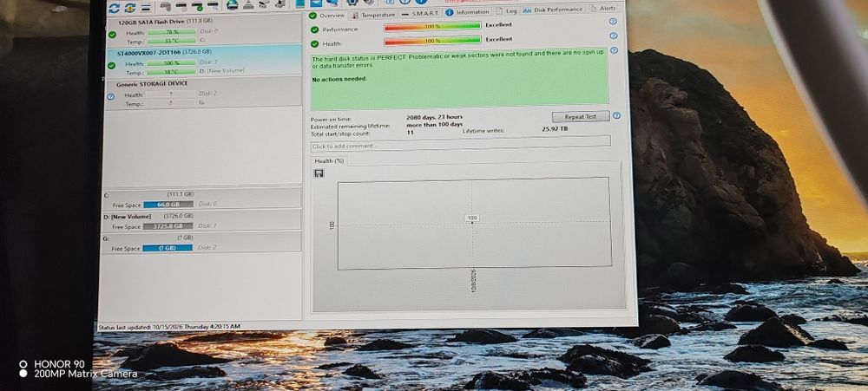Click the 'Status last updated' status bar text
This screenshot has height=391, width=868.
169,327
